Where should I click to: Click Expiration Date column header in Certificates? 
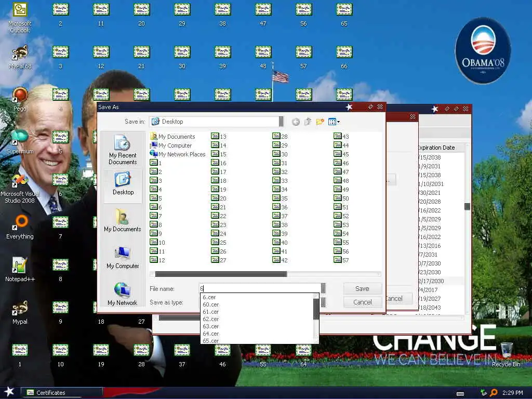point(441,148)
